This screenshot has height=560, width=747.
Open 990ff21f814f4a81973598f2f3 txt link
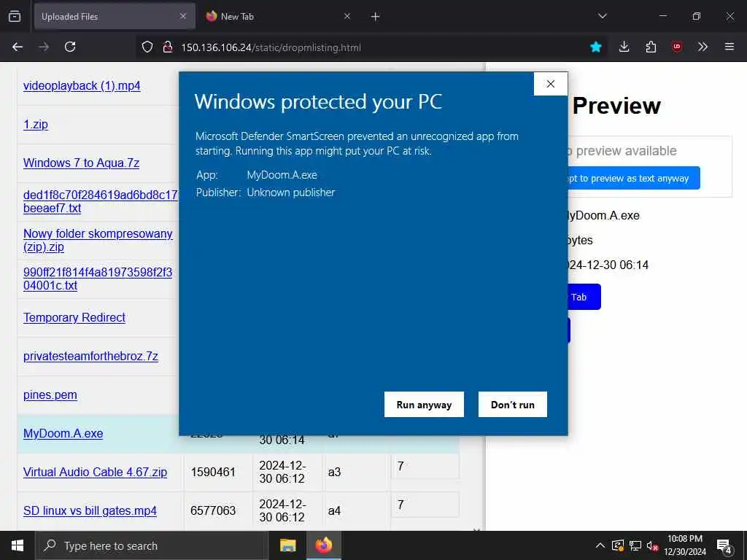click(x=98, y=279)
